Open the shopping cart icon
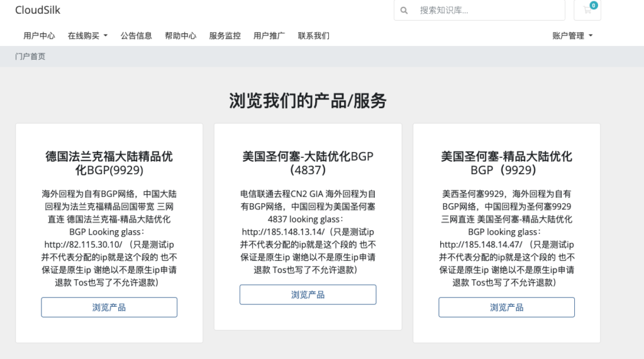 click(x=587, y=10)
